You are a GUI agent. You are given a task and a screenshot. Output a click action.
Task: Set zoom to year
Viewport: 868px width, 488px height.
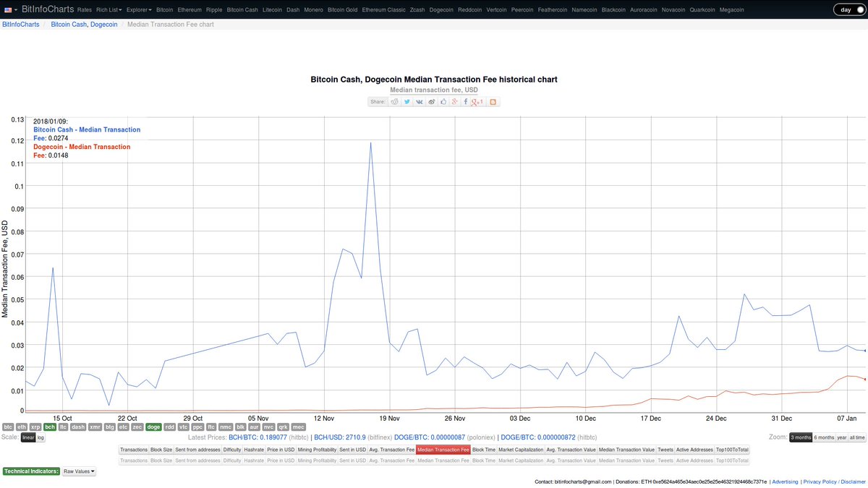tap(842, 437)
